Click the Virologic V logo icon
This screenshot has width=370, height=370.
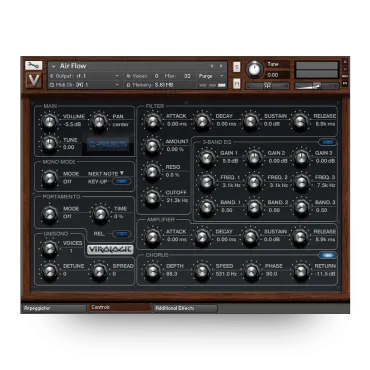pos(34,80)
